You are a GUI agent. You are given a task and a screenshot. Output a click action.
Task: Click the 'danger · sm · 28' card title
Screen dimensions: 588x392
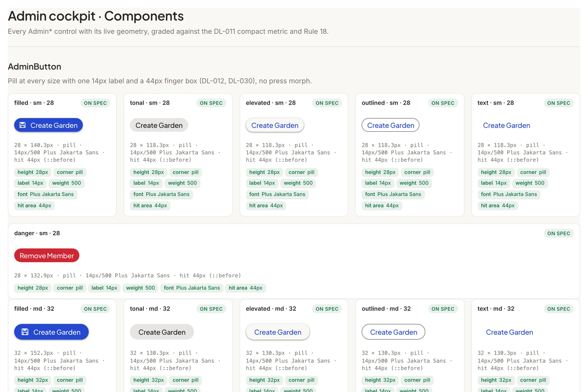point(37,233)
